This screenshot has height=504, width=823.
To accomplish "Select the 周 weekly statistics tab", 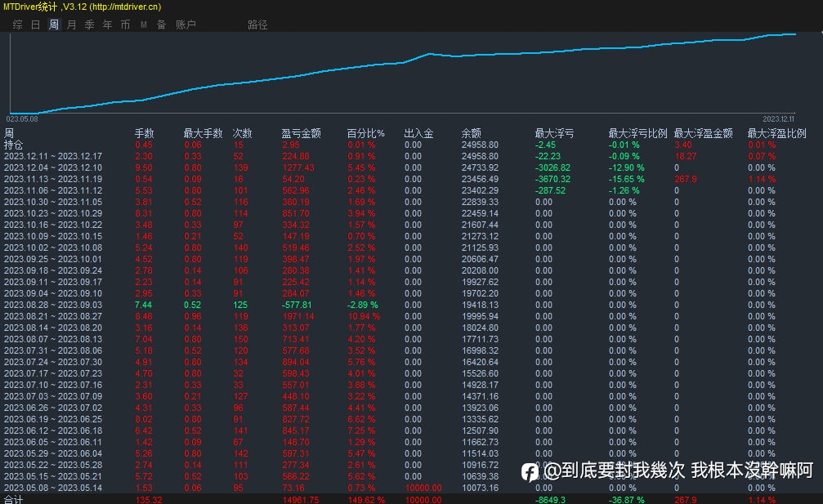I will tap(54, 25).
